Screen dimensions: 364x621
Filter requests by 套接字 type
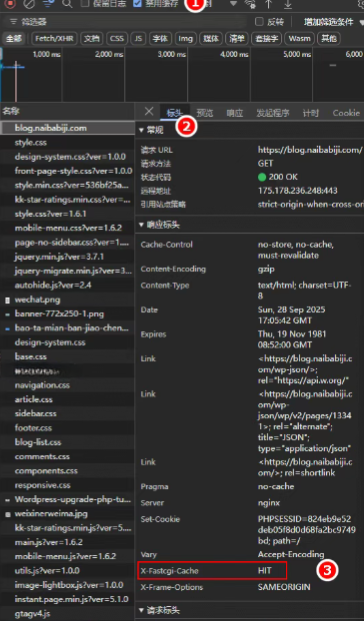(x=266, y=38)
